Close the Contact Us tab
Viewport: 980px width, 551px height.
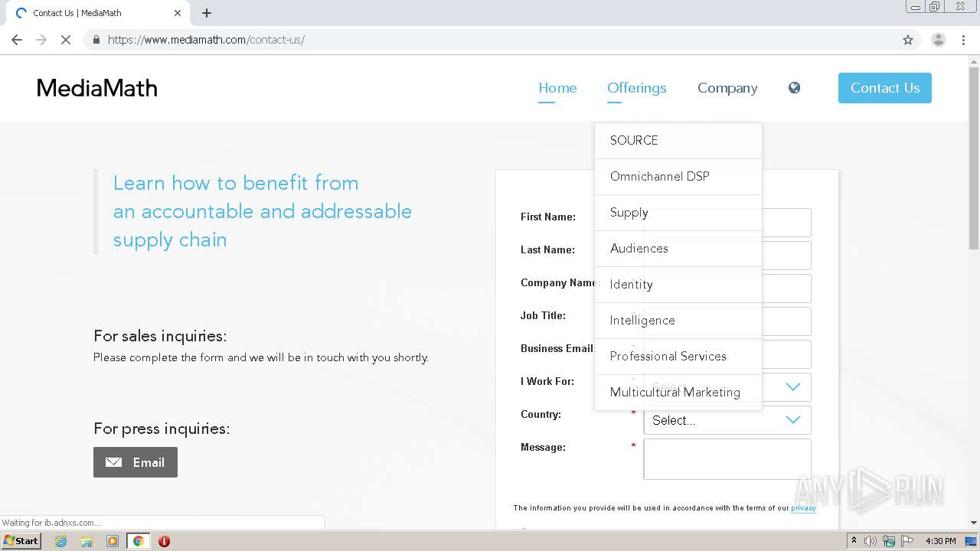coord(178,13)
